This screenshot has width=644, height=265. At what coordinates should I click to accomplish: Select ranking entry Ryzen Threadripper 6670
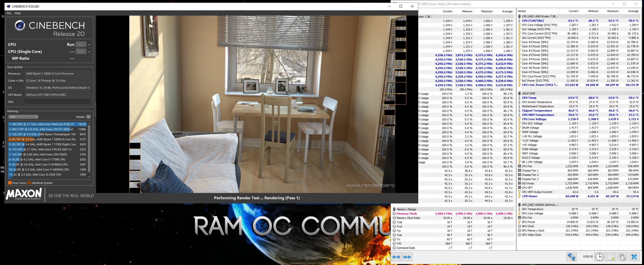click(x=47, y=134)
